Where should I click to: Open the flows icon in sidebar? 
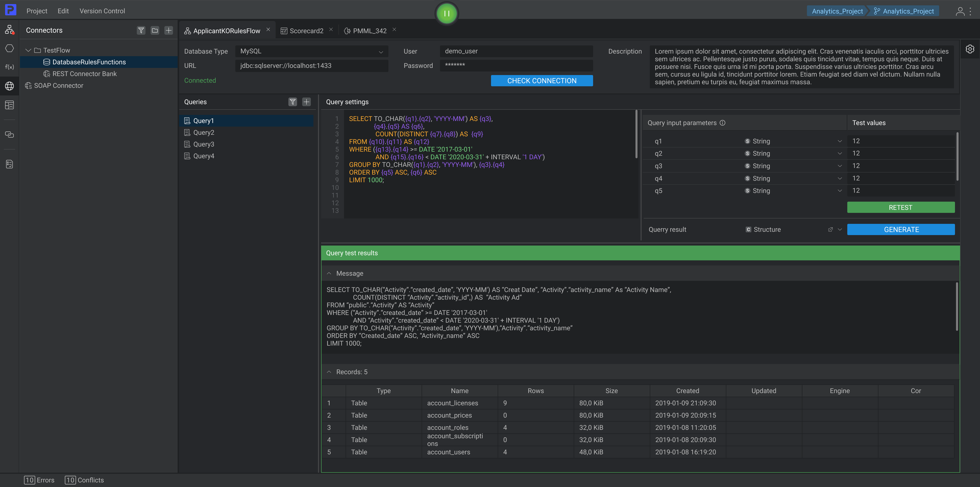9,30
